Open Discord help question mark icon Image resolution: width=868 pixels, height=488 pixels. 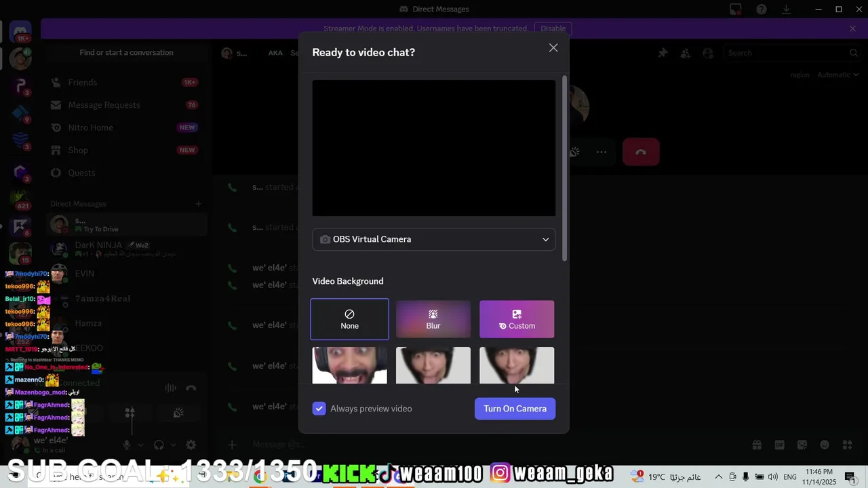[761, 9]
